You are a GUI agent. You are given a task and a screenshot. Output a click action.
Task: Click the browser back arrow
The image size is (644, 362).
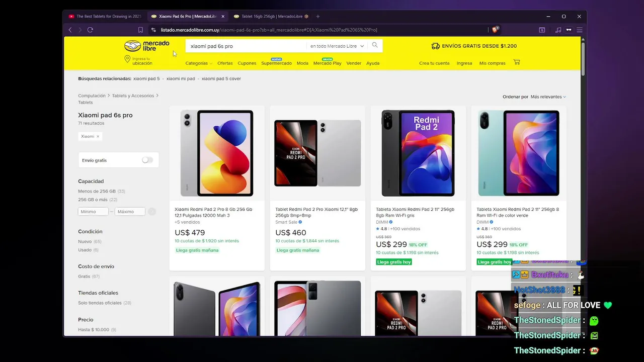(x=70, y=30)
